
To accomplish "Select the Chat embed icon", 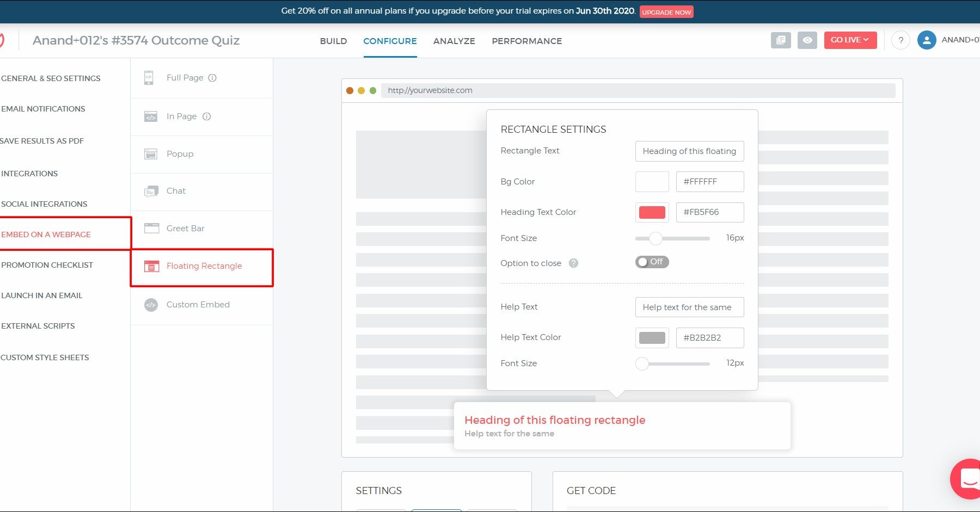I will pyautogui.click(x=151, y=192).
